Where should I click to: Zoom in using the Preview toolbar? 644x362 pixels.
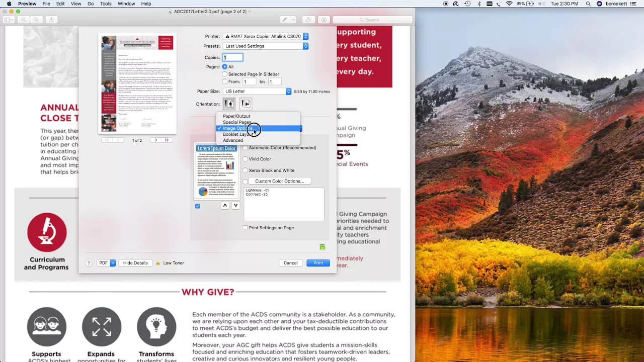point(36,20)
